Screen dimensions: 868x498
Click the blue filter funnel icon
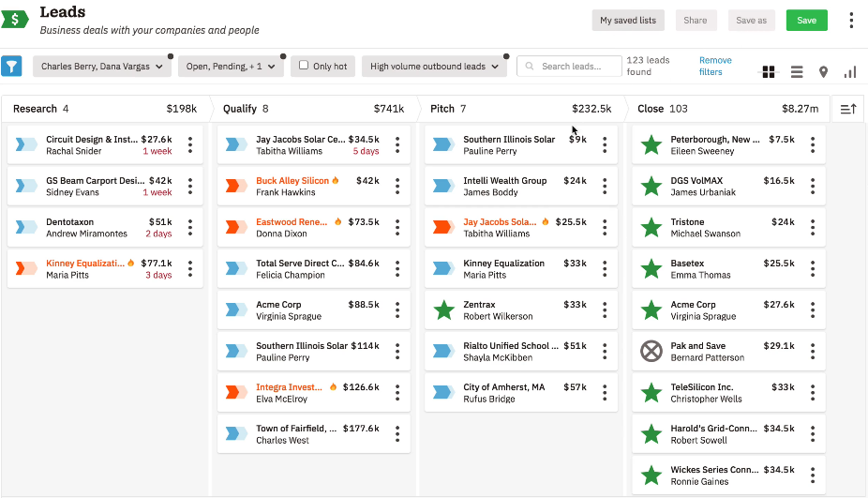pos(11,66)
